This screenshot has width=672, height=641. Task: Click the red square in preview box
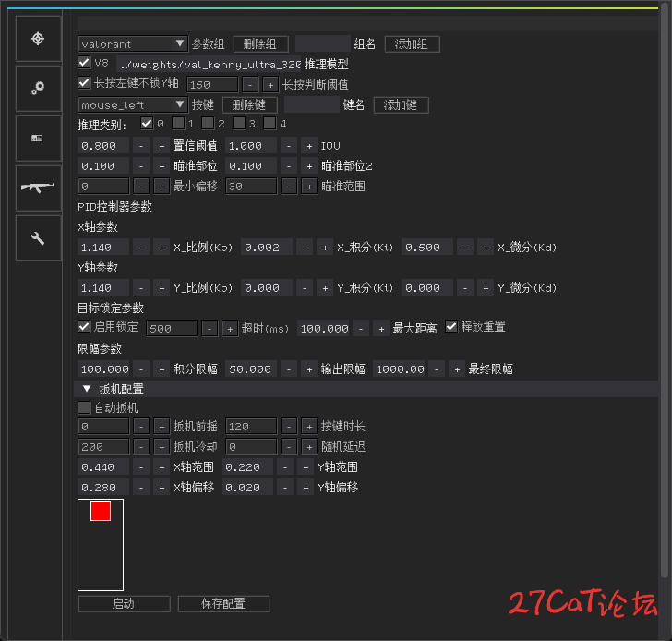tap(101, 511)
